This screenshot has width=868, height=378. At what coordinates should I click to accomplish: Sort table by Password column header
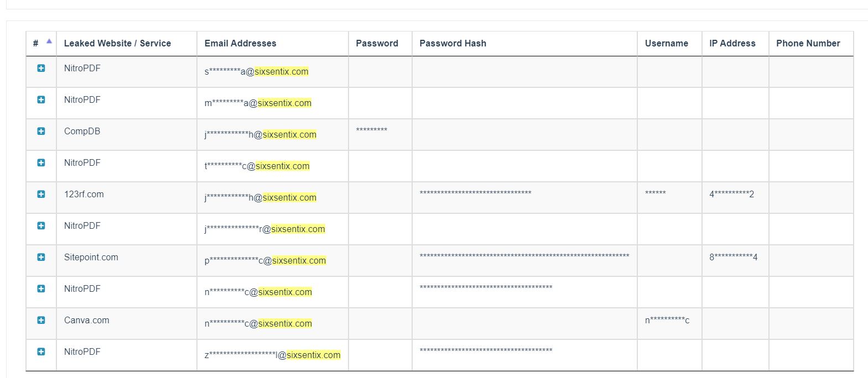[377, 43]
